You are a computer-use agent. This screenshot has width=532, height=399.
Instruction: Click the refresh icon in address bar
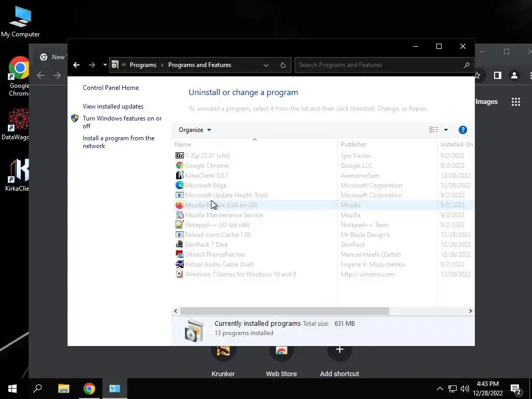coord(283,65)
